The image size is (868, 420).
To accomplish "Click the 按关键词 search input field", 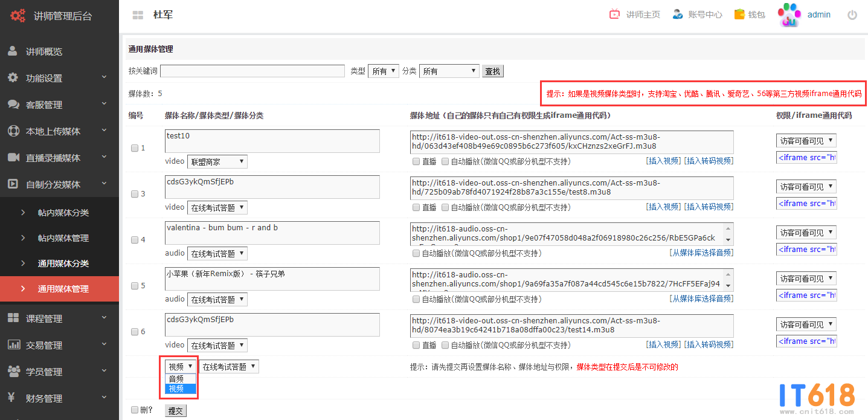I will click(252, 71).
